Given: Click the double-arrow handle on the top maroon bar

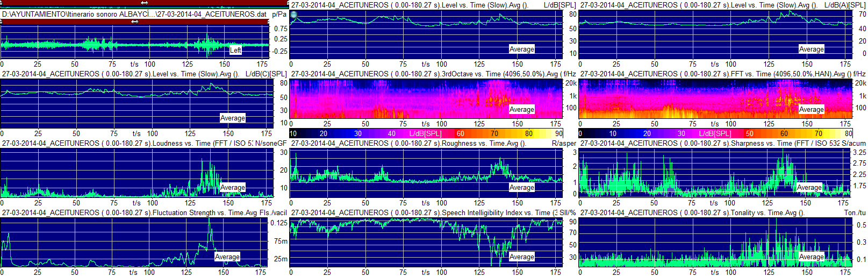Looking at the screenshot, I should click(144, 3).
